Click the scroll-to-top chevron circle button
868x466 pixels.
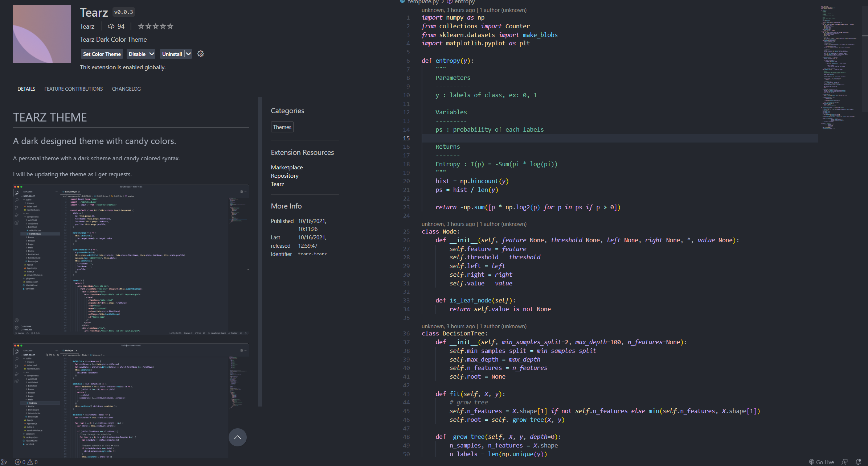(237, 437)
